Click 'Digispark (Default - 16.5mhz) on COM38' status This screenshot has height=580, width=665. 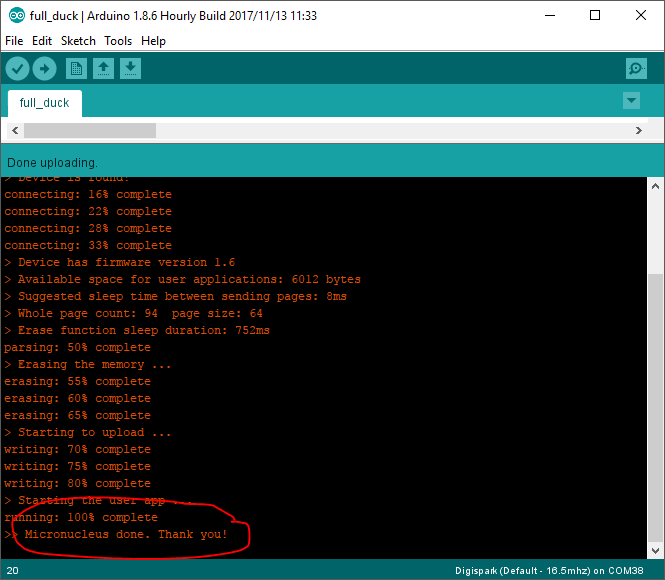click(x=549, y=571)
